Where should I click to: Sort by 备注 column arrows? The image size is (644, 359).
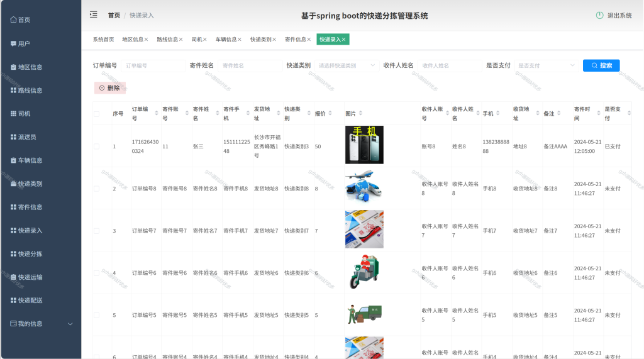558,113
